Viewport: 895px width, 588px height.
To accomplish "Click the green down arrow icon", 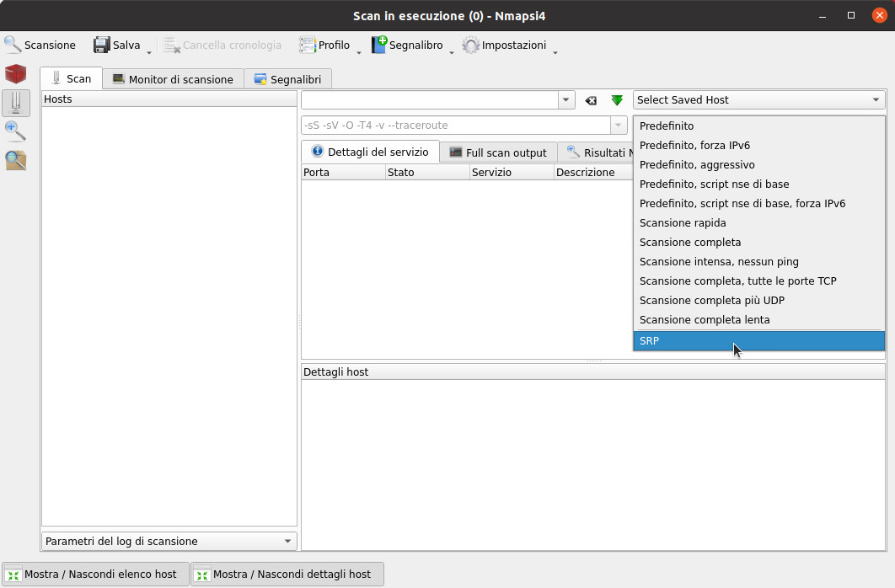I will click(617, 100).
